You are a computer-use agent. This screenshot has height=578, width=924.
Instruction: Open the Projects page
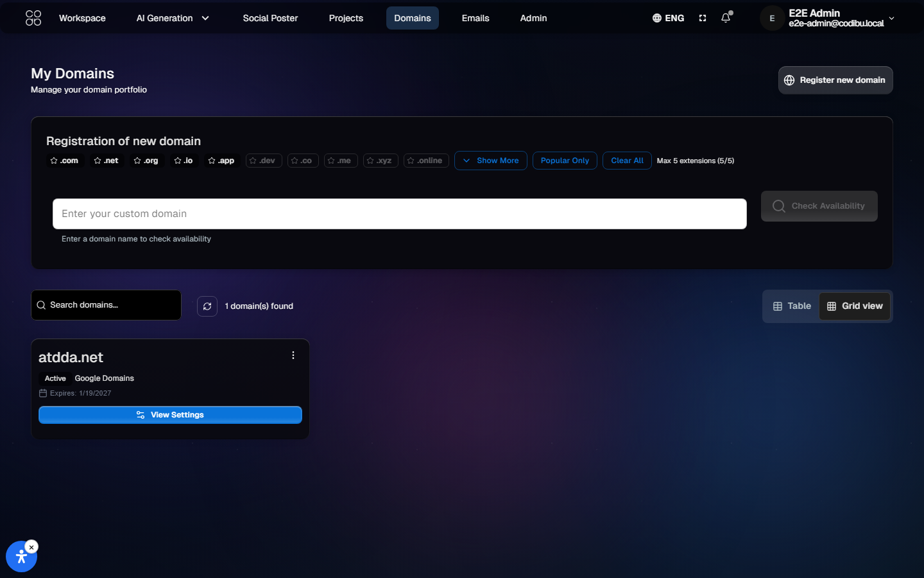point(346,18)
